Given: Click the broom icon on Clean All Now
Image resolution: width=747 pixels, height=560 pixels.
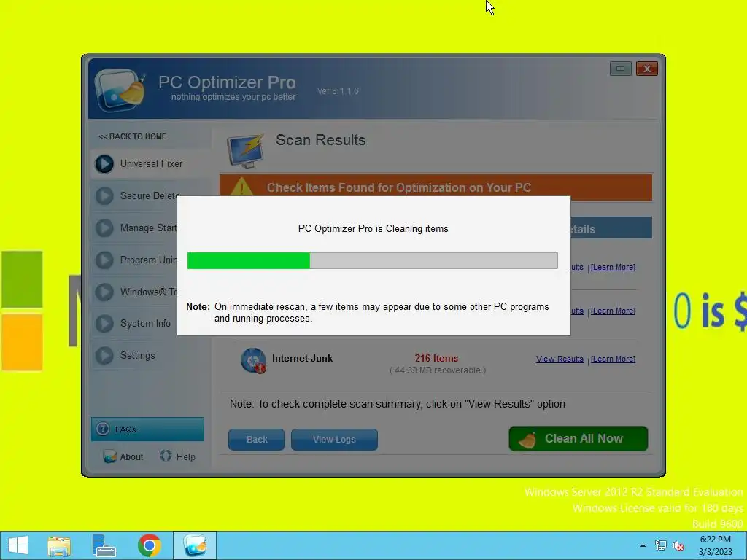Looking at the screenshot, I should coord(527,440).
